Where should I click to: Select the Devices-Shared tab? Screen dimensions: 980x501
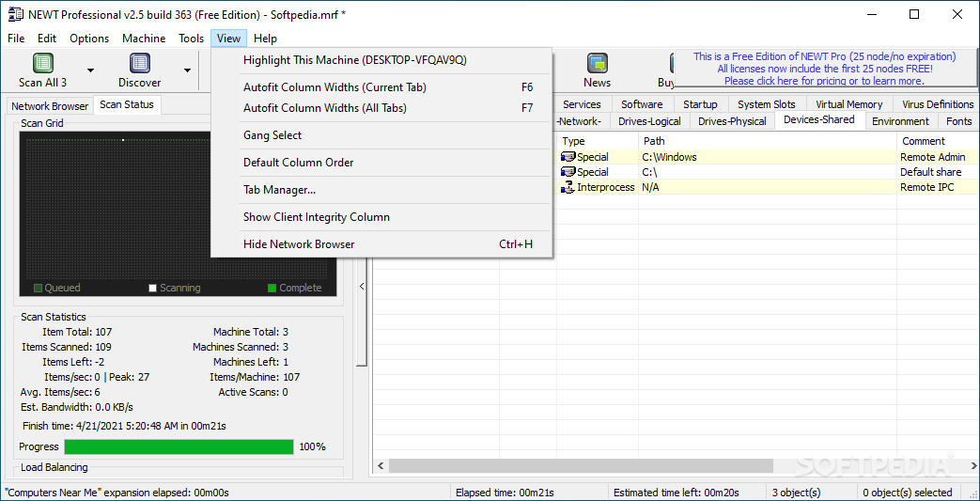[x=818, y=119]
